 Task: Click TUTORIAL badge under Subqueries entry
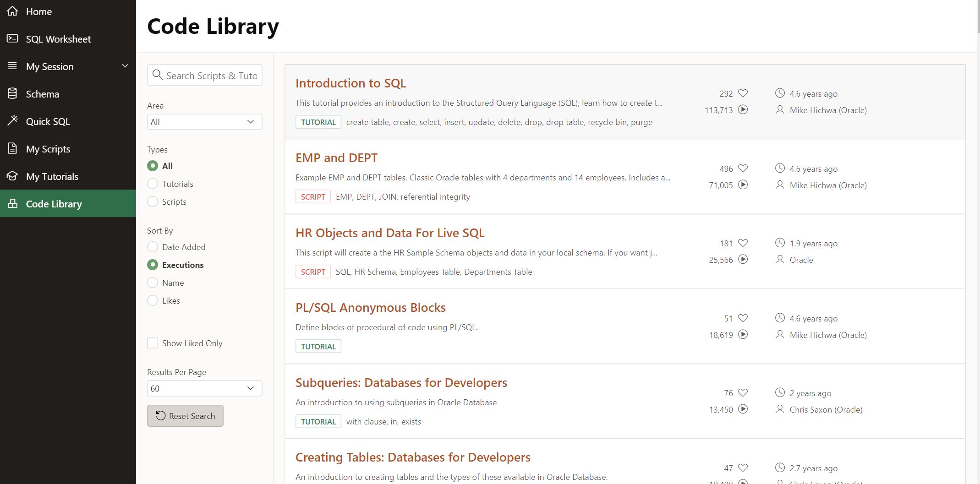[x=318, y=422]
